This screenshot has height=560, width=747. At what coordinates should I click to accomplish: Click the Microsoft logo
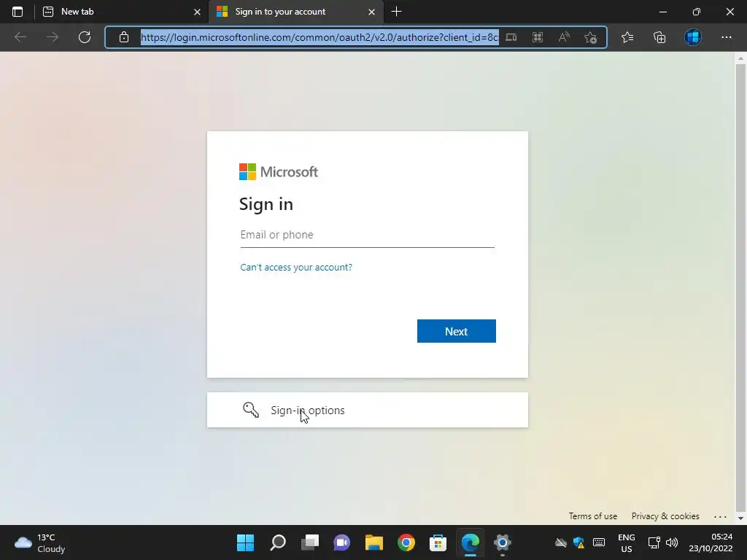[279, 172]
